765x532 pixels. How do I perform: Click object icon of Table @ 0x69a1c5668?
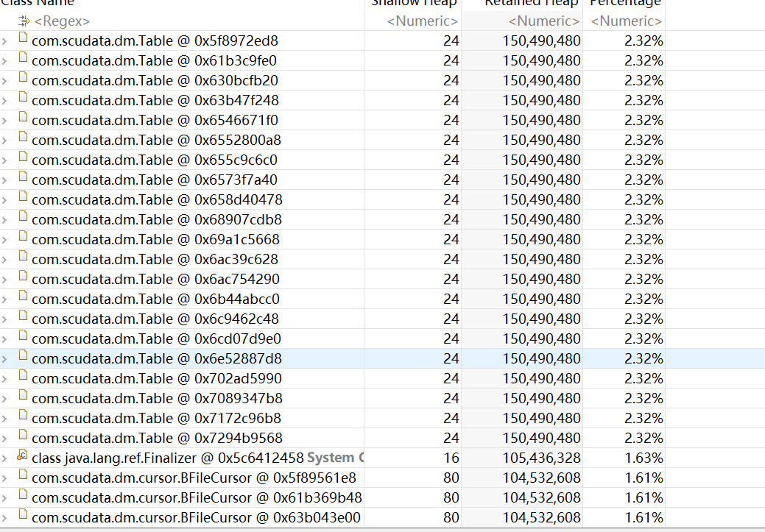[x=23, y=236]
